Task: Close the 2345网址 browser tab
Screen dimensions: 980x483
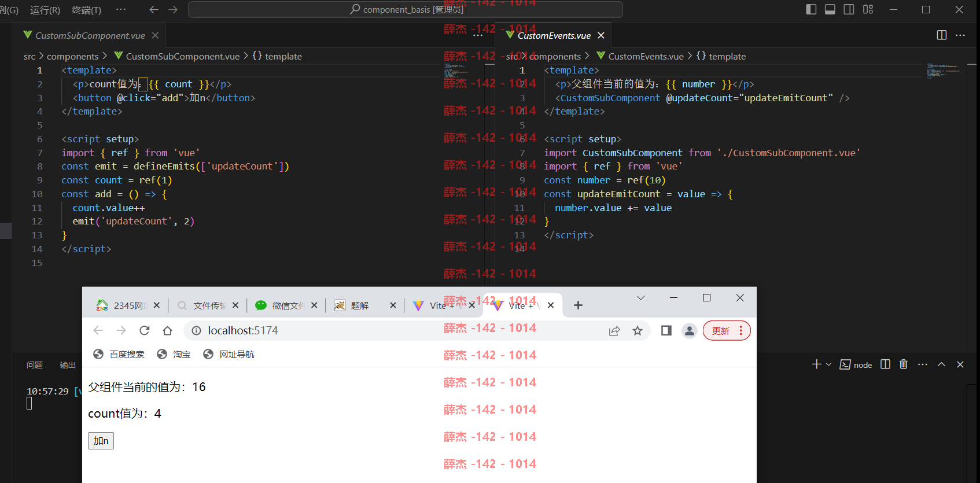Action: point(157,305)
